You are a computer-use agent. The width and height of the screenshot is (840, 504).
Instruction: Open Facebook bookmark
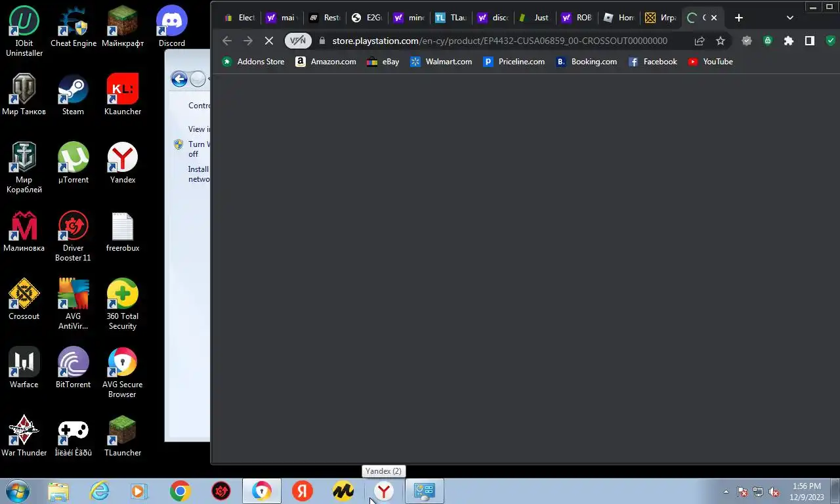[x=652, y=62]
